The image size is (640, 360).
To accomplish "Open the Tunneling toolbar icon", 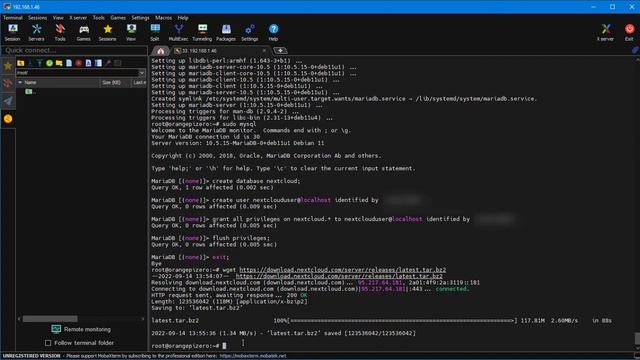I will click(x=202, y=32).
